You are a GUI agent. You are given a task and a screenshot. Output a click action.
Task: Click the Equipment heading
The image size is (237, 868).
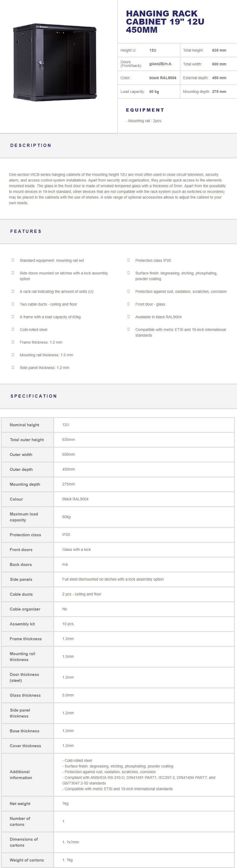coord(145,110)
